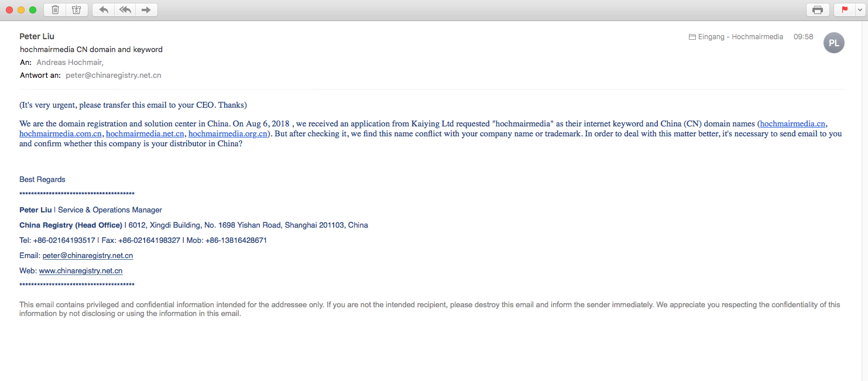Open the flag color dropdown arrow

pos(859,10)
